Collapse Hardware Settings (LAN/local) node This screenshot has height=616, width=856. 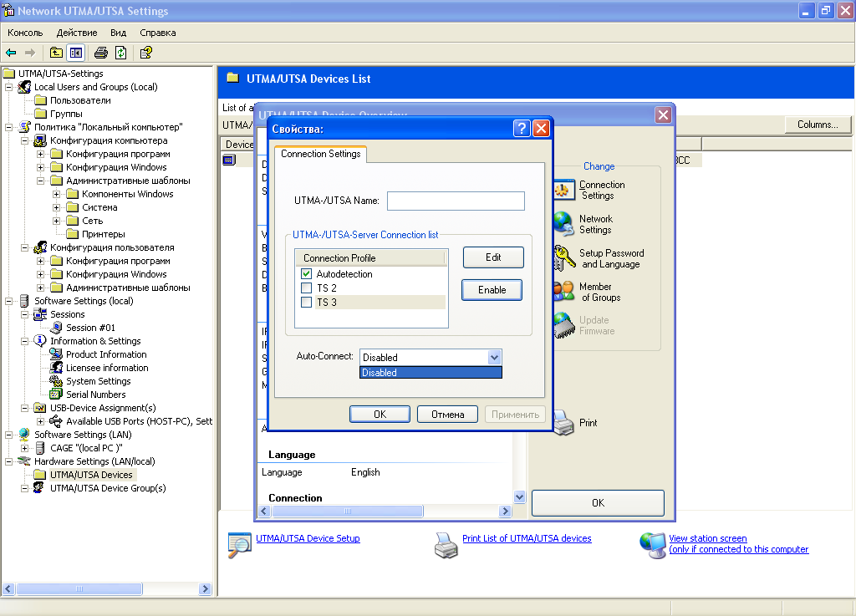coord(8,461)
